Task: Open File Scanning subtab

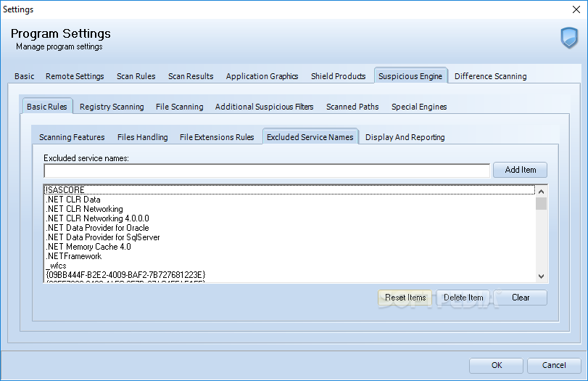Action: (x=179, y=107)
